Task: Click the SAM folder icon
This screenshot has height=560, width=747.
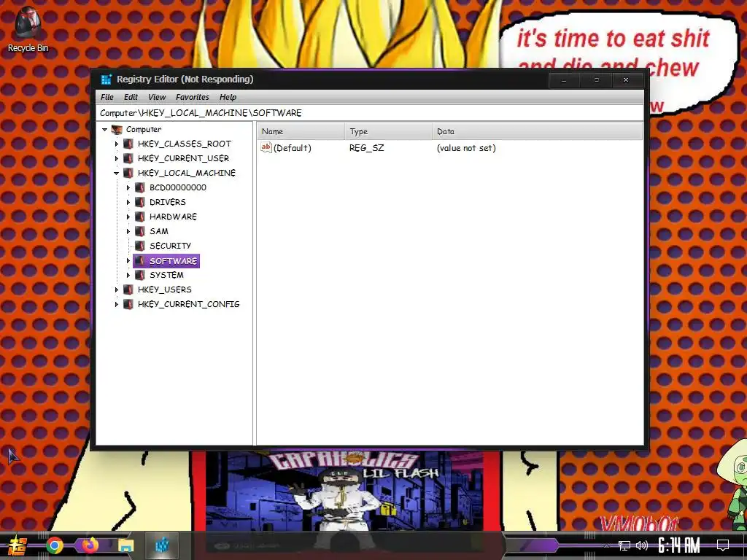Action: pyautogui.click(x=139, y=231)
